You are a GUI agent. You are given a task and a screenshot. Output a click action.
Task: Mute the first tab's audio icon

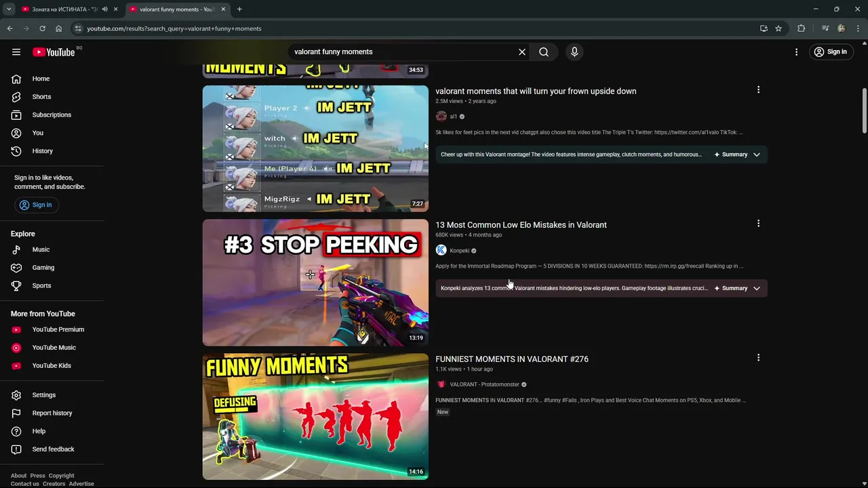[104, 9]
